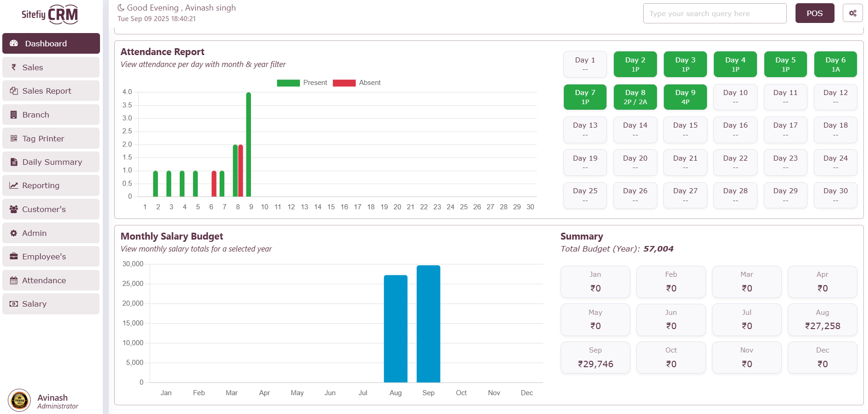Select the Day 9 attendance tile
Viewport: 868px width, 414px height.
pos(685,97)
